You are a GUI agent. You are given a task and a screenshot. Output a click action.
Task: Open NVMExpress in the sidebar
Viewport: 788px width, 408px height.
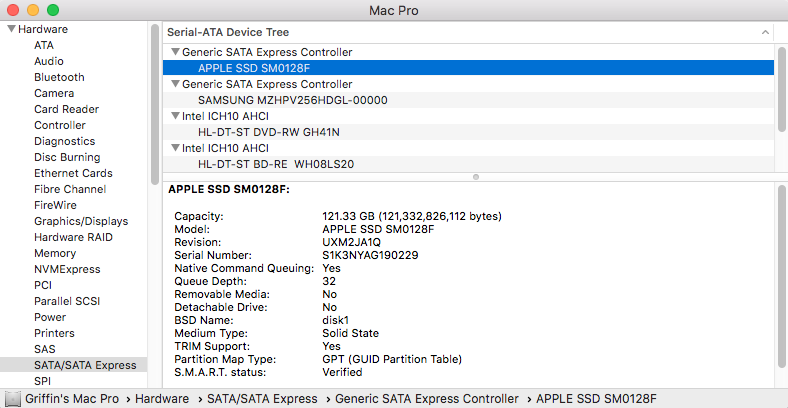pos(67,269)
